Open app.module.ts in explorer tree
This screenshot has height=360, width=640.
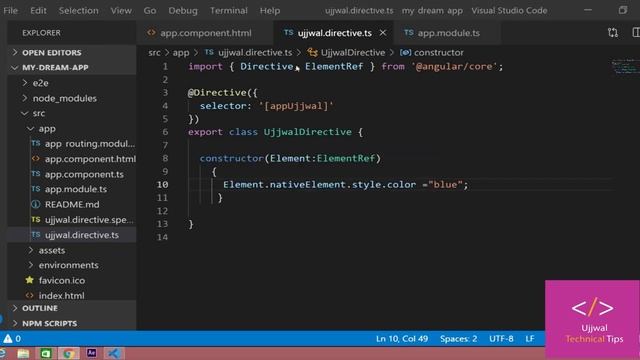coord(71,189)
